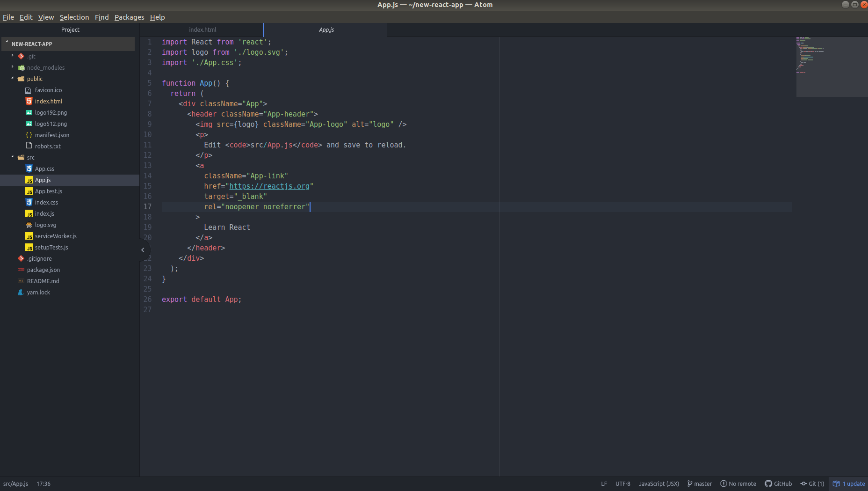868x491 pixels.
Task: Switch to the index.html tab
Action: click(202, 29)
